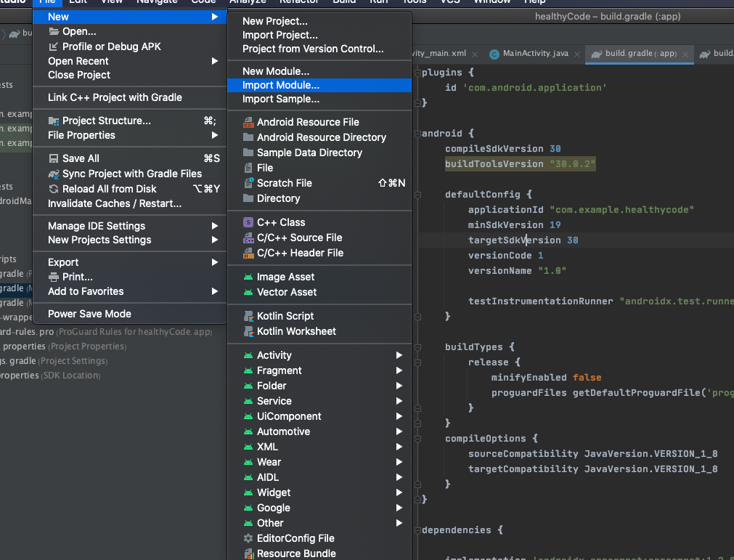
Task: Expand the File Properties submenu arrow
Action: coord(214,135)
